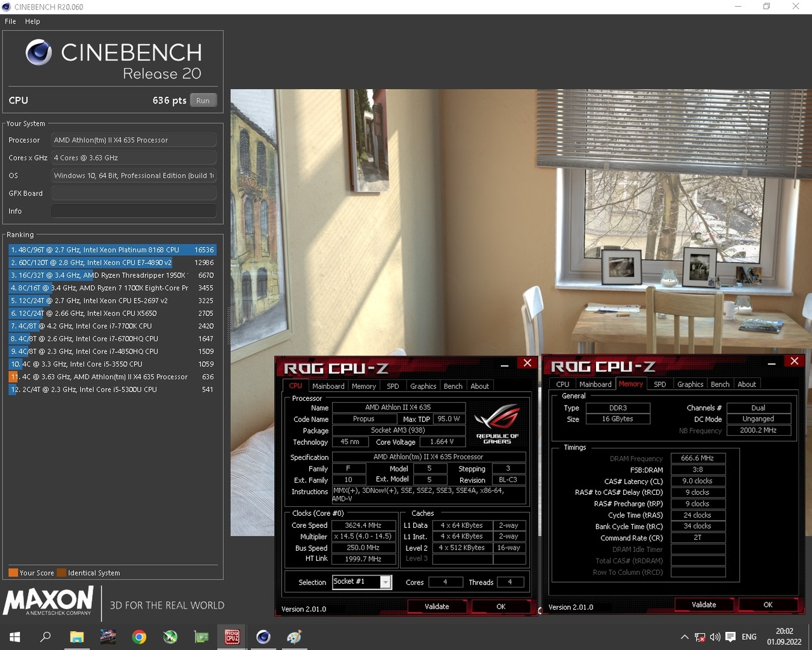Close the left ROG CPU-Z window

tap(527, 363)
